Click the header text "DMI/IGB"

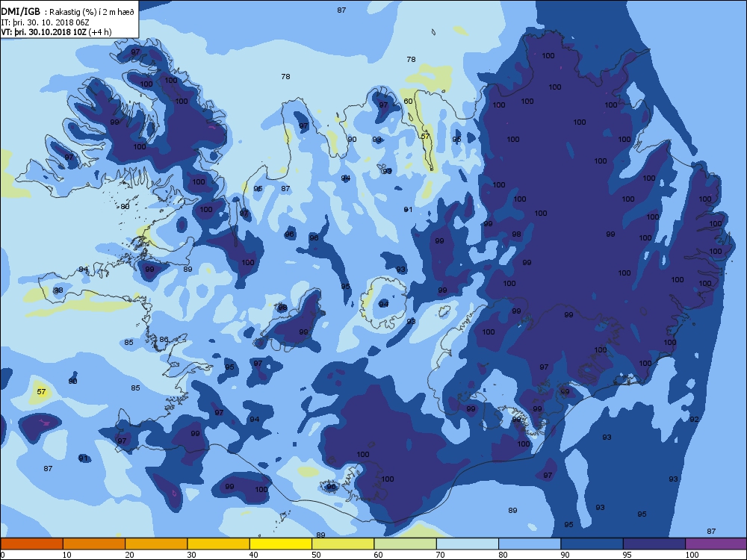click(x=20, y=11)
